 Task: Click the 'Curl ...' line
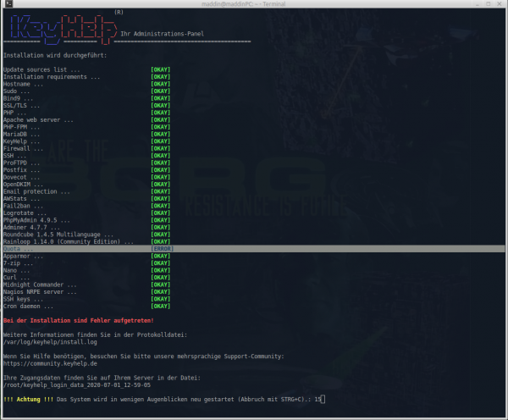pos(16,277)
